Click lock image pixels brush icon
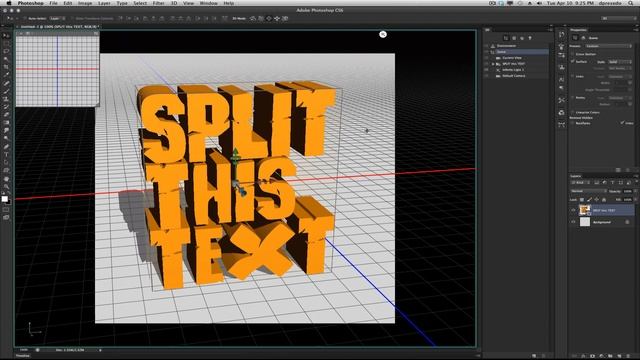Viewport: 640px width, 360px height. click(589, 200)
